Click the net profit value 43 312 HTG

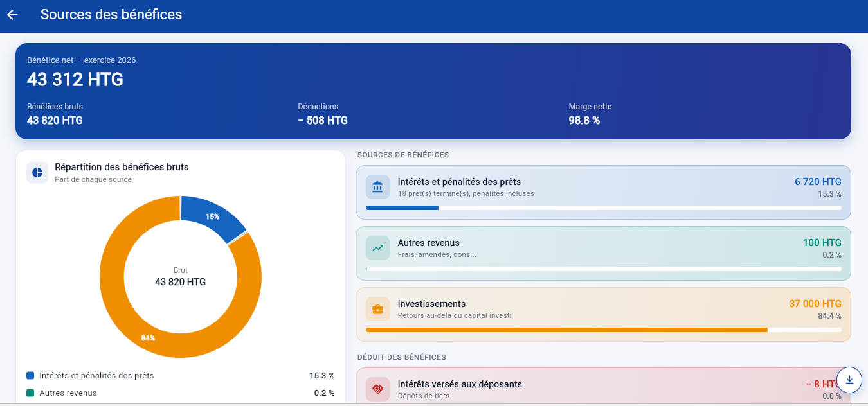click(75, 80)
